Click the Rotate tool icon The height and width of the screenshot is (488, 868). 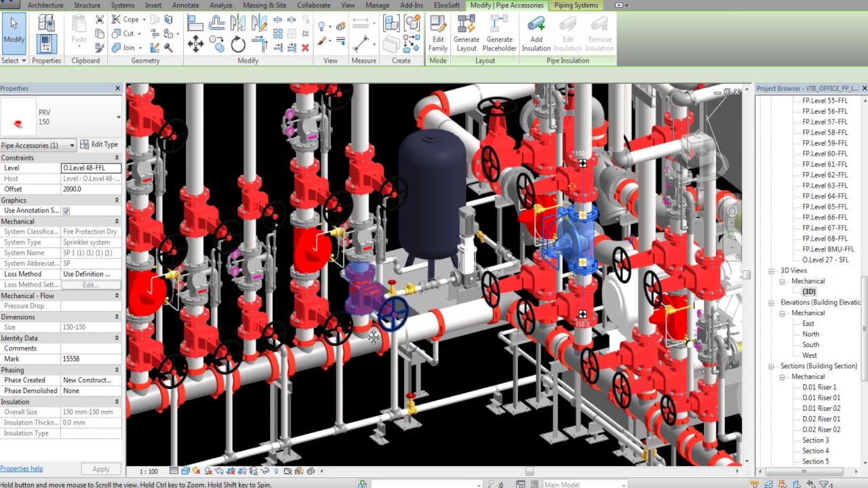coord(238,45)
